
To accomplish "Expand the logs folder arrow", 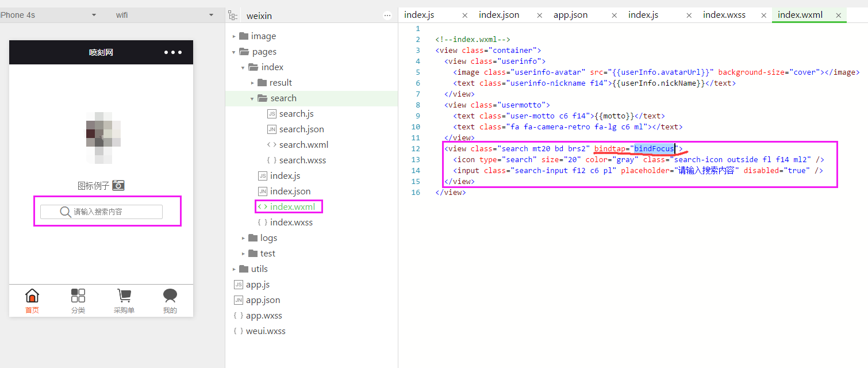I will click(x=243, y=238).
